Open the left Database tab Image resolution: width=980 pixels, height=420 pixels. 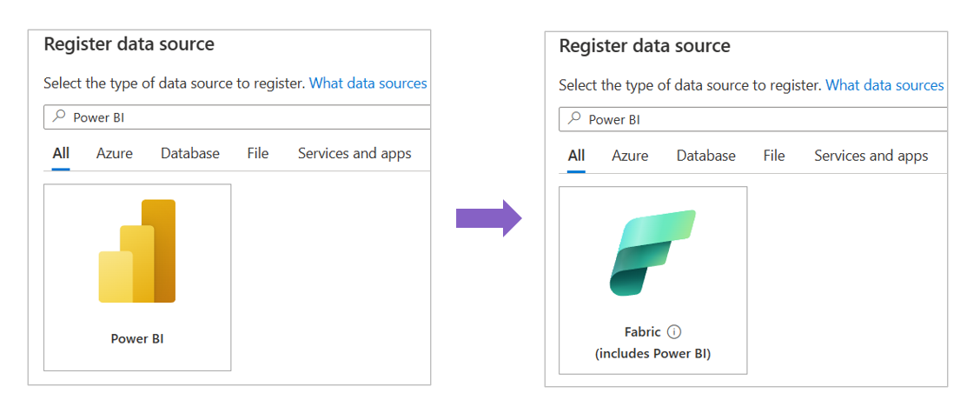point(190,153)
